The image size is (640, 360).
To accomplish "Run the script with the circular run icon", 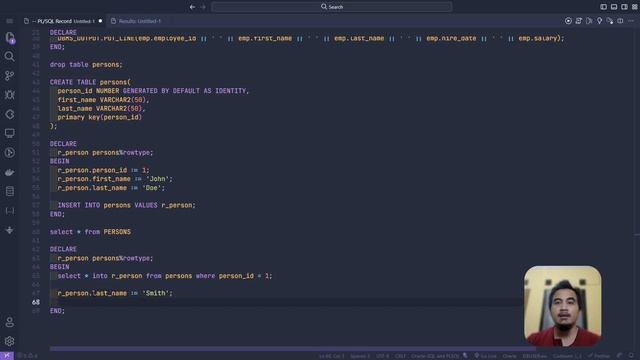I will tap(568, 21).
